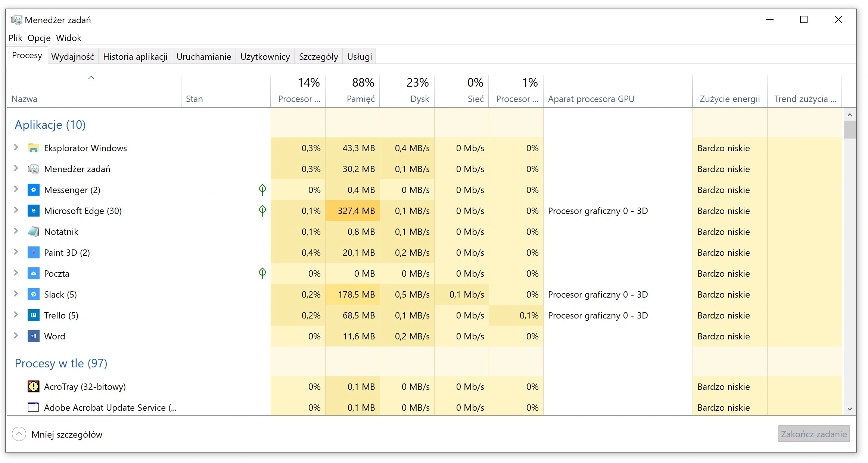Click the green leaf status on Messenger row
This screenshot has width=868, height=463.
tap(262, 190)
